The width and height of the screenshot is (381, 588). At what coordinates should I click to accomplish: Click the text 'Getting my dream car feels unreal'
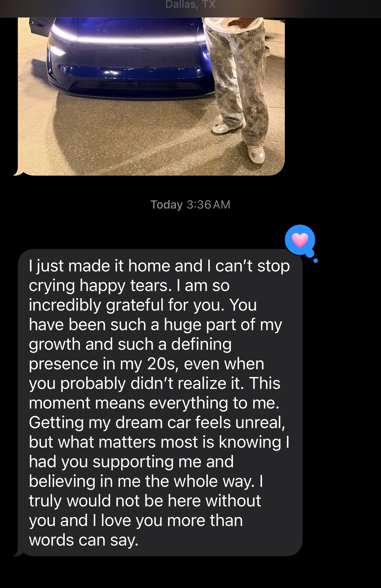coord(157,422)
